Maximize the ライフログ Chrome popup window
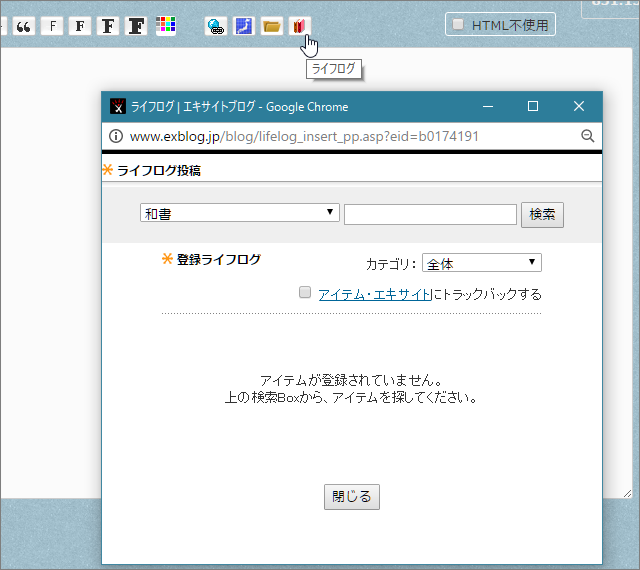This screenshot has height=570, width=640. click(x=533, y=106)
